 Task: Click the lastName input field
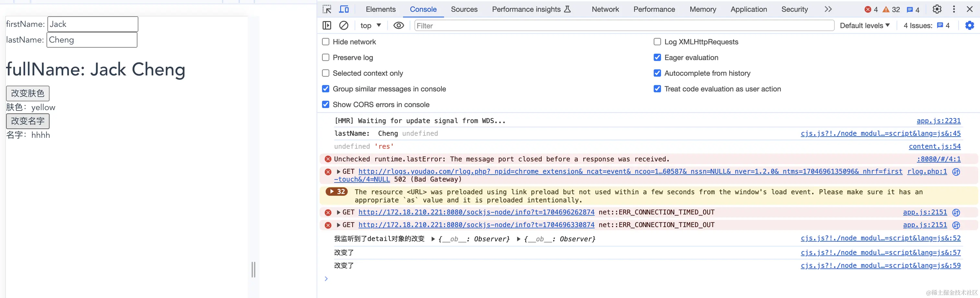tap(92, 40)
